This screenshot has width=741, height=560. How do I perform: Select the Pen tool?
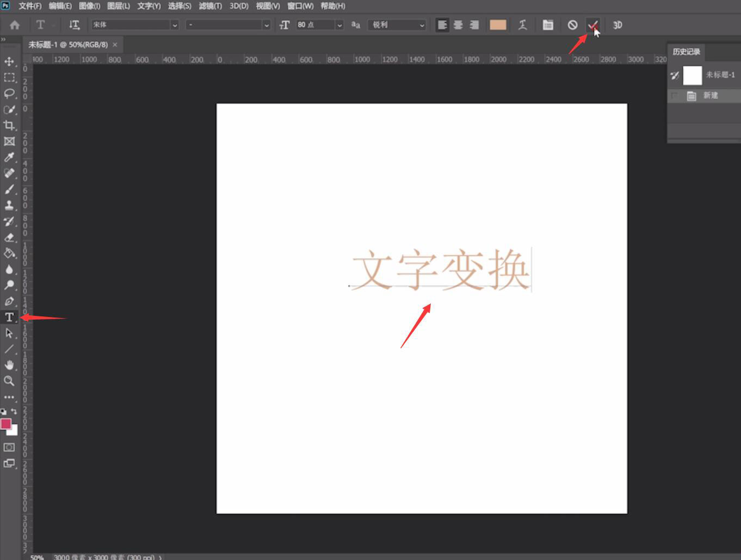(x=9, y=301)
